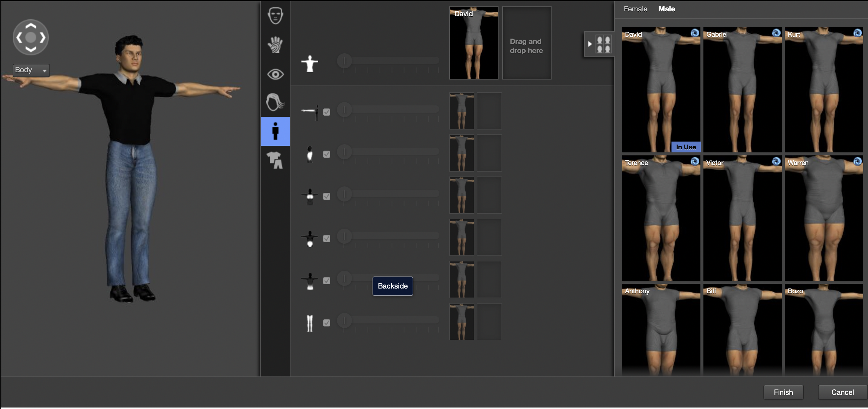Adjust the hips morph slider
The image size is (868, 409).
click(388, 236)
